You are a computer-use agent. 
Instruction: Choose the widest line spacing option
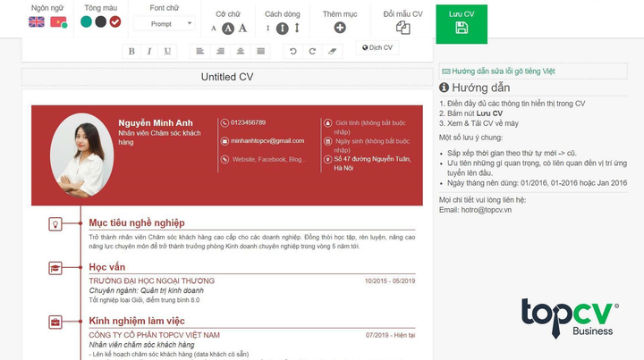click(296, 28)
